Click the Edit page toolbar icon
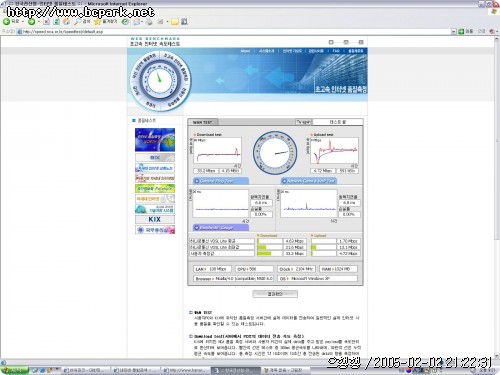 [160, 22]
